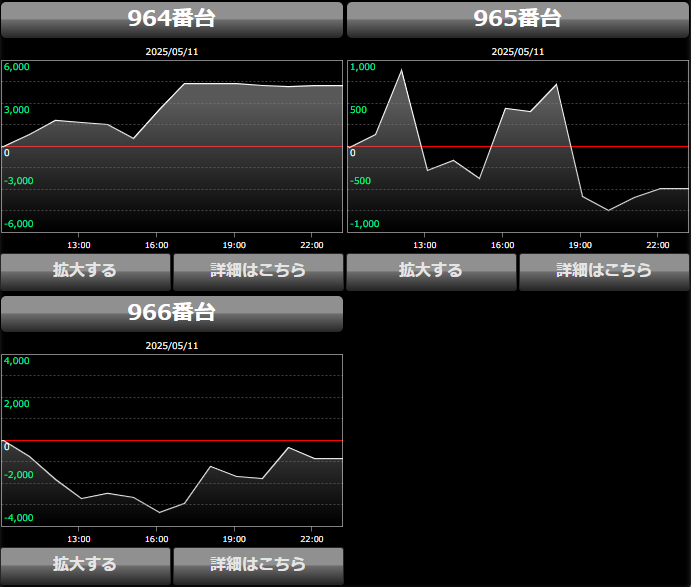Screen dimensions: 691x587
Task: Open the 965番台 header bar
Action: point(518,20)
